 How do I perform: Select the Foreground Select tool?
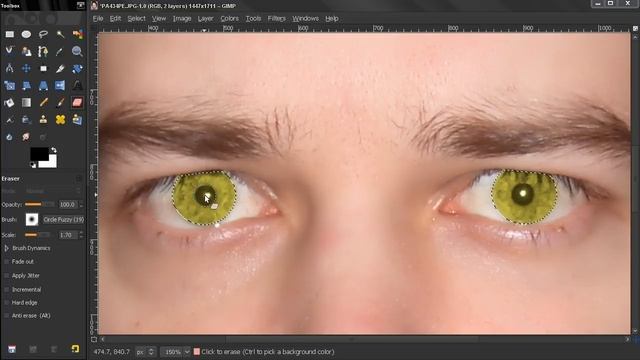tap(26, 51)
